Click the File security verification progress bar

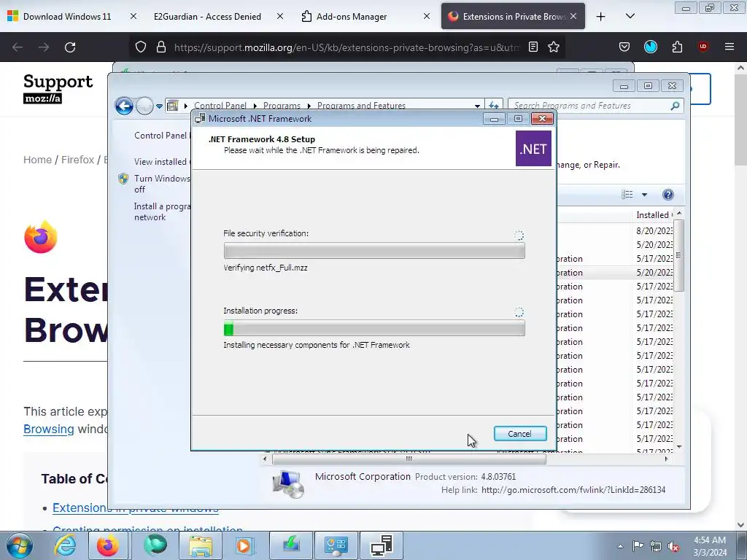tap(374, 251)
